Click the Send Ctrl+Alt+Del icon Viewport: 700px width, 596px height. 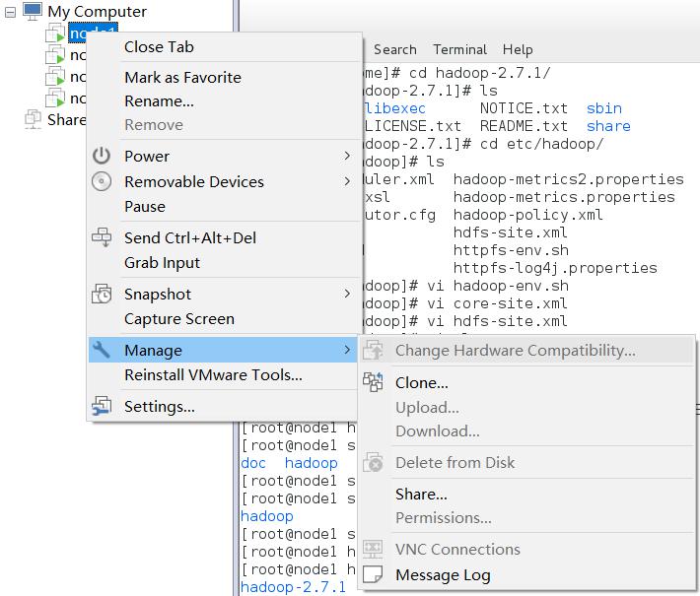(102, 237)
